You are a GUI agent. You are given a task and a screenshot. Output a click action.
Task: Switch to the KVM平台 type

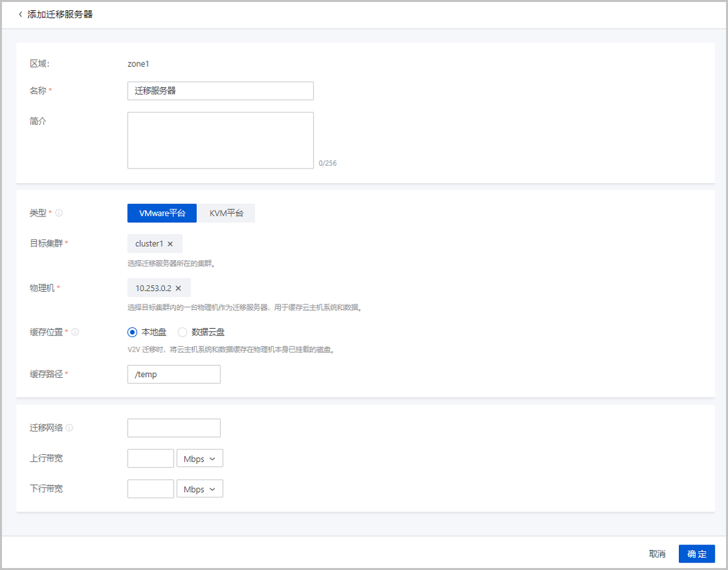click(226, 213)
